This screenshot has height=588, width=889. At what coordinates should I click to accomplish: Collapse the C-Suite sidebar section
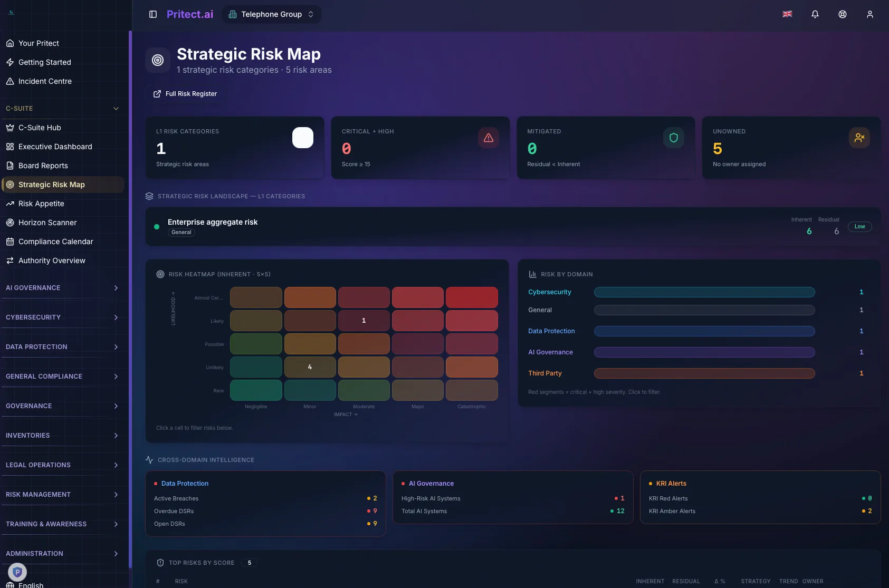(x=62, y=109)
